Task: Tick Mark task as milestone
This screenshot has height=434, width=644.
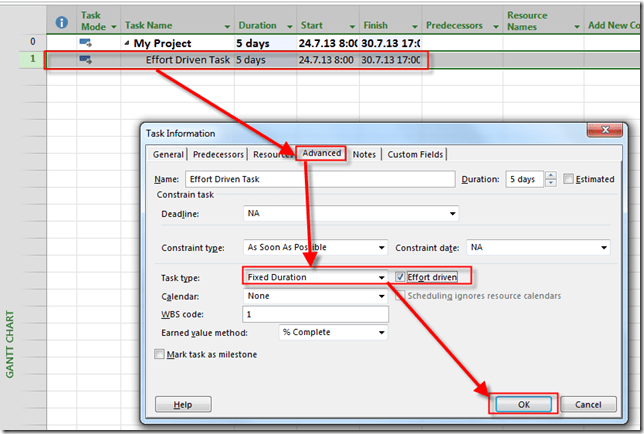Action: tap(160, 354)
